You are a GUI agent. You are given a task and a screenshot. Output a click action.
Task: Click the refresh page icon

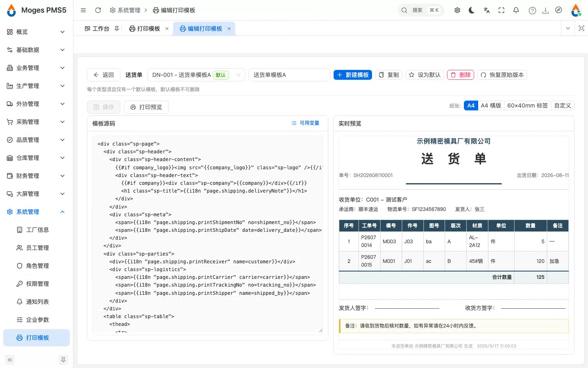(98, 10)
